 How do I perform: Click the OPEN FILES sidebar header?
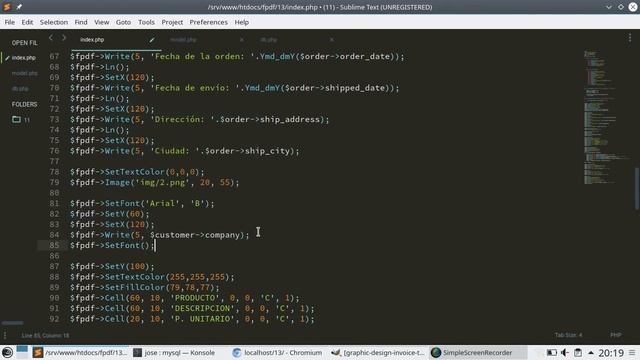pyautogui.click(x=24, y=43)
